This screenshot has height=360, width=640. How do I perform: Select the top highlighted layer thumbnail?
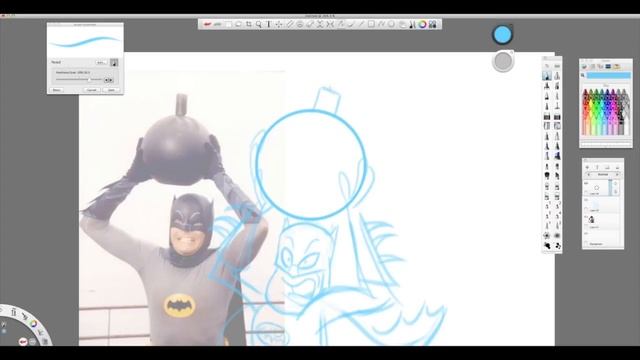(596, 187)
